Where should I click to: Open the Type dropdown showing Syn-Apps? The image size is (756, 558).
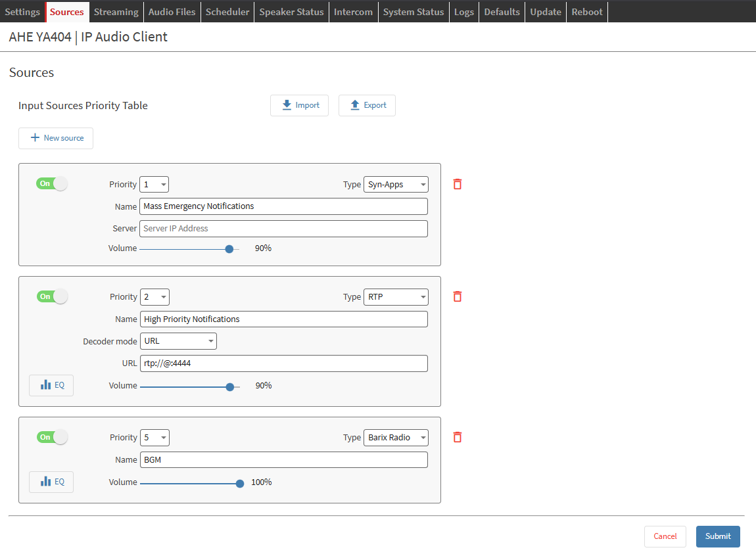(x=396, y=185)
